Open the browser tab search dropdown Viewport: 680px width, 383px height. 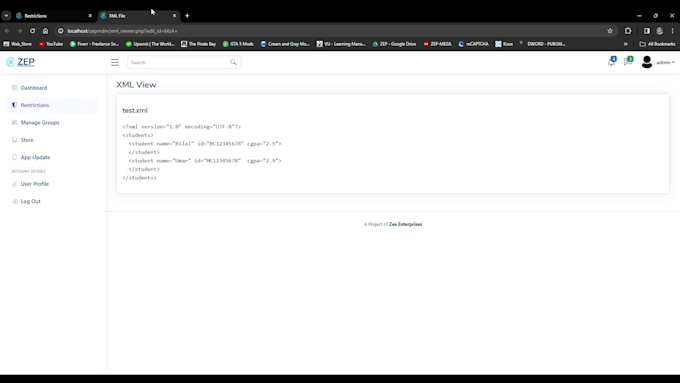(x=6, y=16)
